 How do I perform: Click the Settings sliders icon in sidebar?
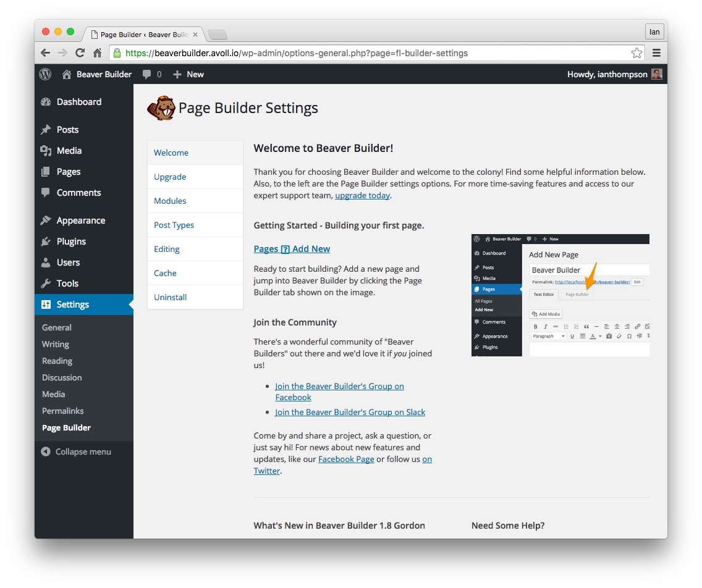(x=46, y=304)
